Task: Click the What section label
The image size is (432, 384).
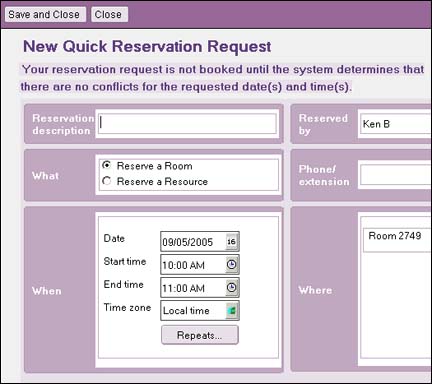Action: 46,175
